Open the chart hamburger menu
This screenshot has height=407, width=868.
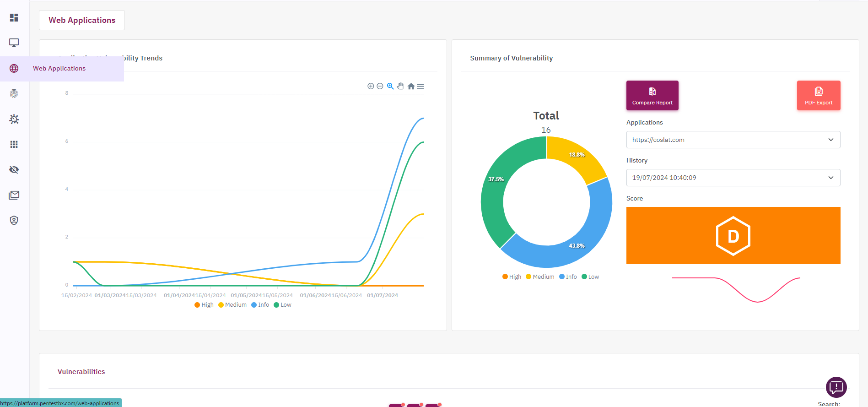coord(421,86)
